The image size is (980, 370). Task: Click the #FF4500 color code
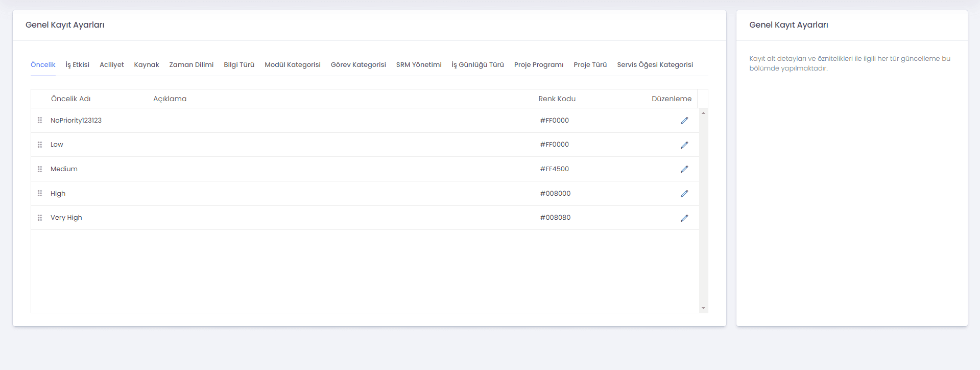tap(555, 169)
